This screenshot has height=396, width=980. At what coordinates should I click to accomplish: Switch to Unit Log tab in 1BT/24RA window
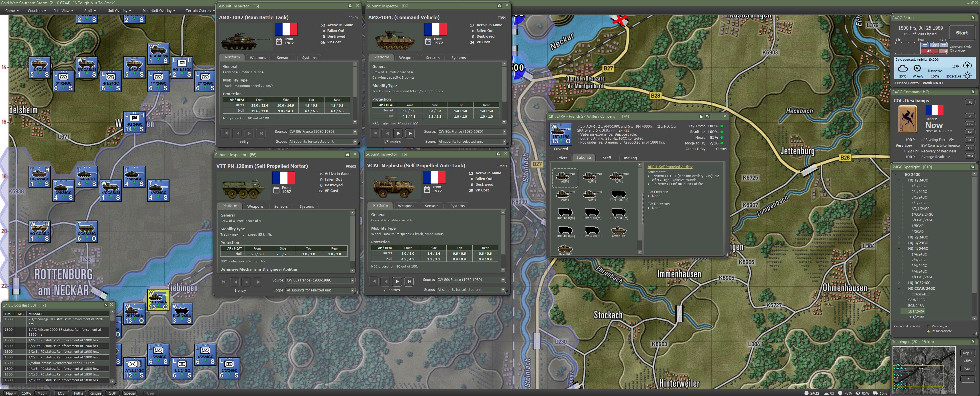(x=629, y=158)
